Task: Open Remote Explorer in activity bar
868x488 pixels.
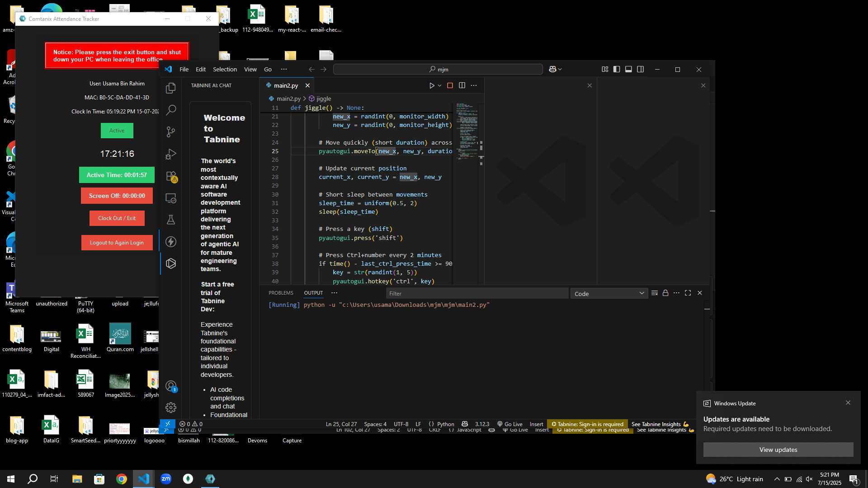Action: [171, 198]
